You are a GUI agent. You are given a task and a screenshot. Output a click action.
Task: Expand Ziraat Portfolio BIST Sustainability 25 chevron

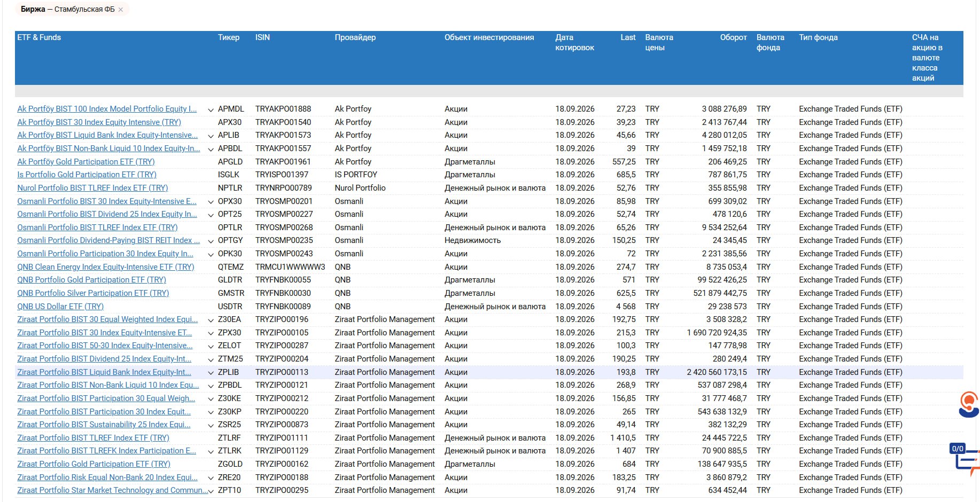point(211,425)
